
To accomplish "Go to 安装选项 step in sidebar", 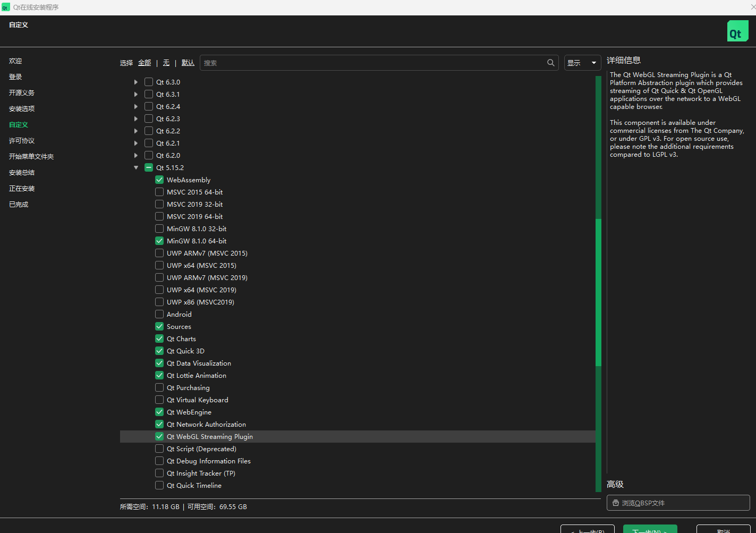I will 22,109.
